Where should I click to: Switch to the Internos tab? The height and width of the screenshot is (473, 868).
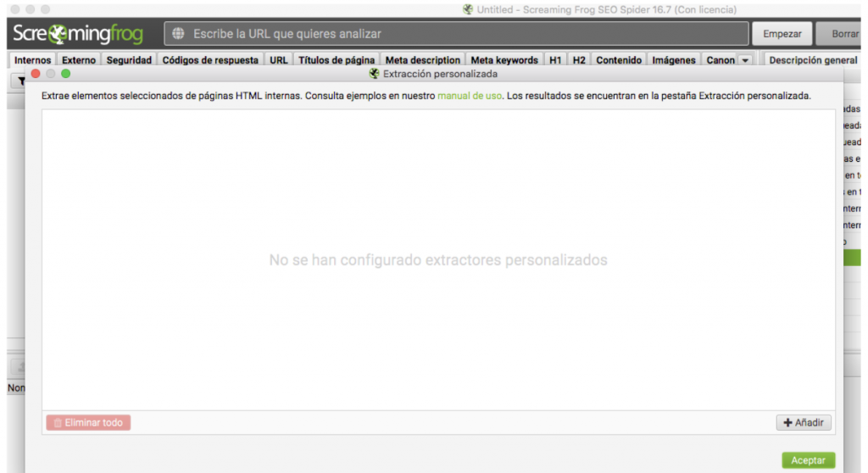pyautogui.click(x=33, y=60)
